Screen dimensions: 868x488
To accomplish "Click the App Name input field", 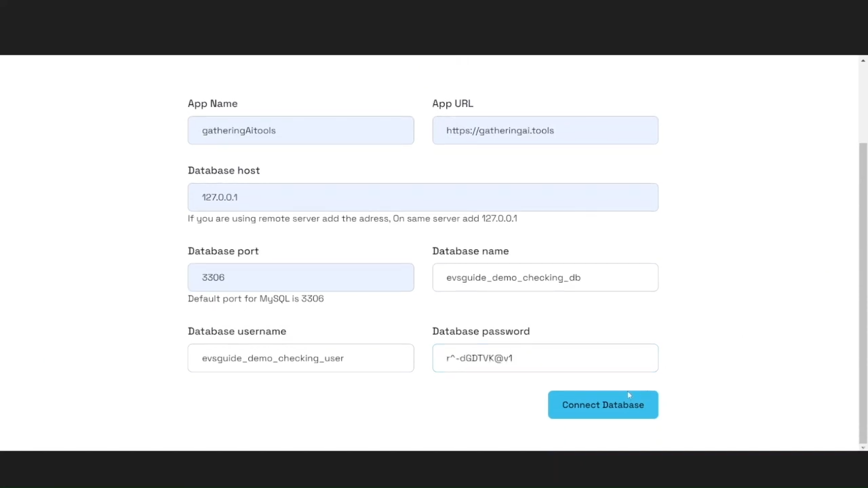I will click(x=300, y=130).
